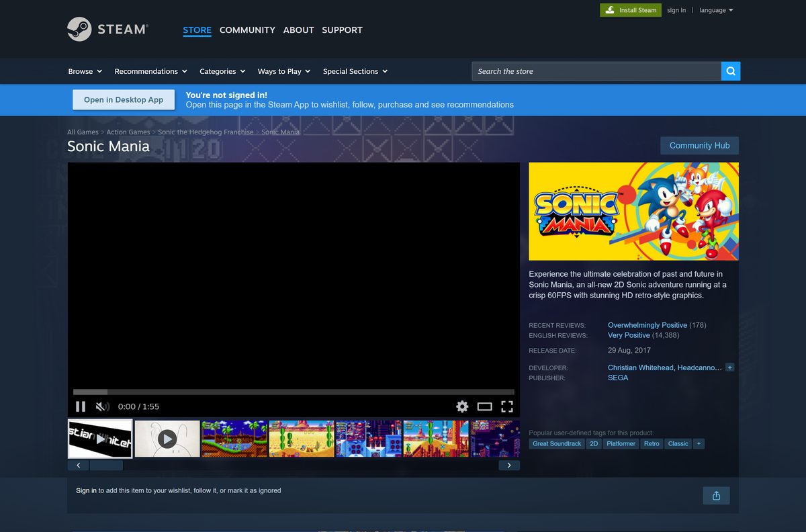
Task: Open Sonic the Hedgehog Franchise breadcrumb
Action: 206,132
